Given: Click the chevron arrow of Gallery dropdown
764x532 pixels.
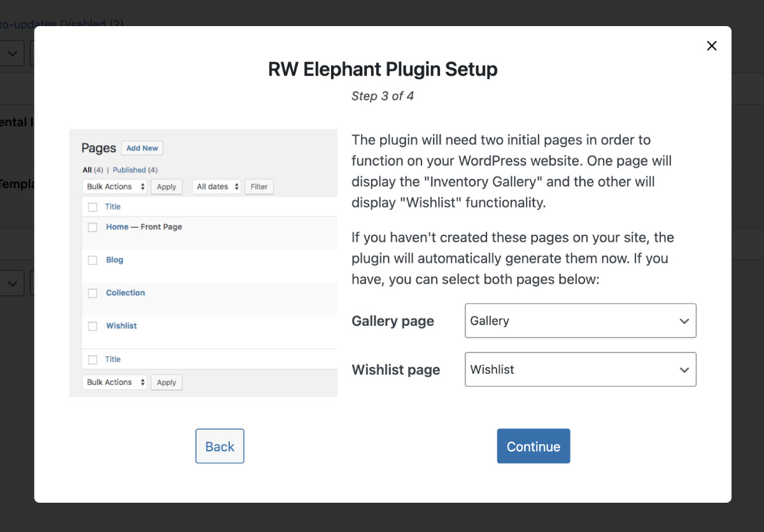Looking at the screenshot, I should [x=684, y=321].
